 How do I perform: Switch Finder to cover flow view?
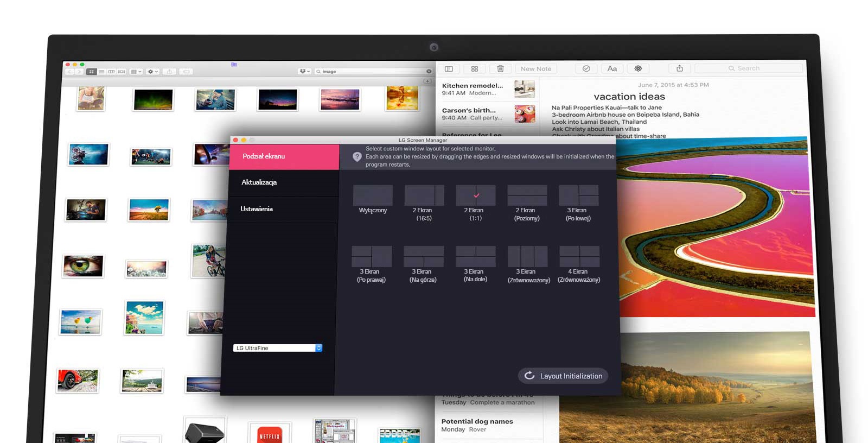click(122, 72)
